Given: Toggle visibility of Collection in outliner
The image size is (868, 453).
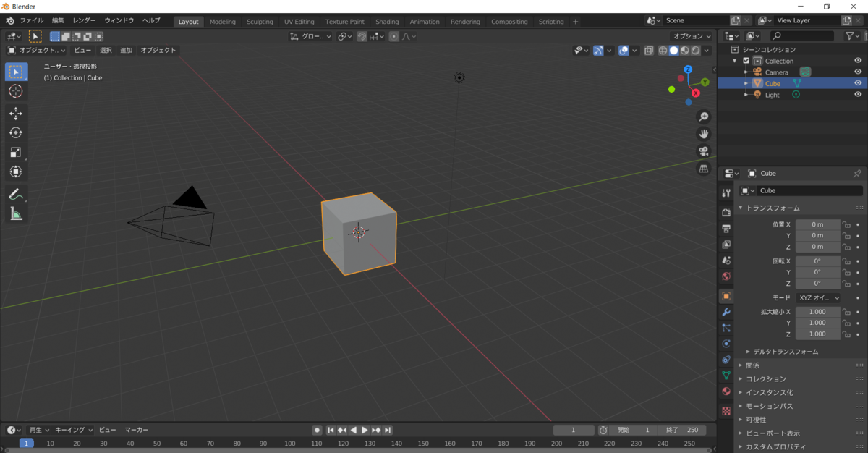Looking at the screenshot, I should [x=858, y=61].
